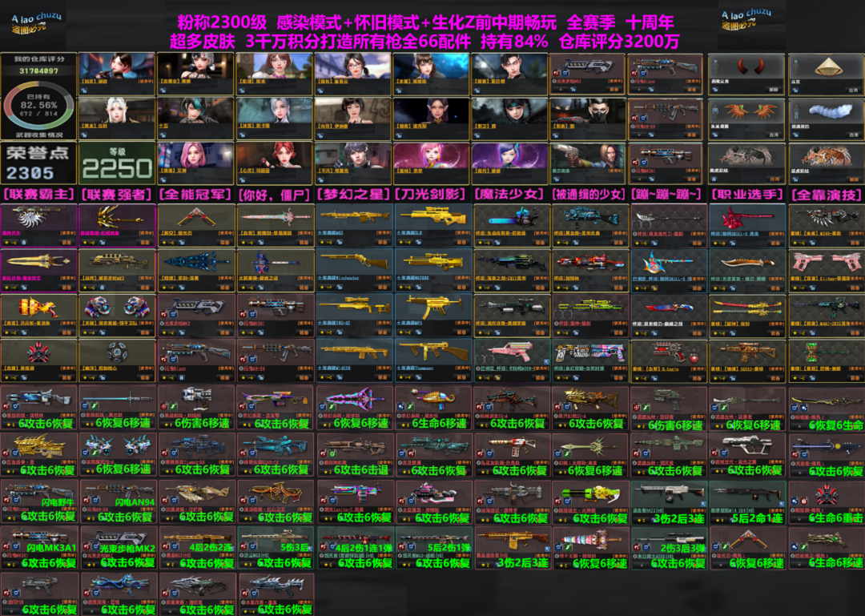Select the gold 十年典藏 SL8 sniper rifle
Screen dimensions: 865x616
coord(432,225)
